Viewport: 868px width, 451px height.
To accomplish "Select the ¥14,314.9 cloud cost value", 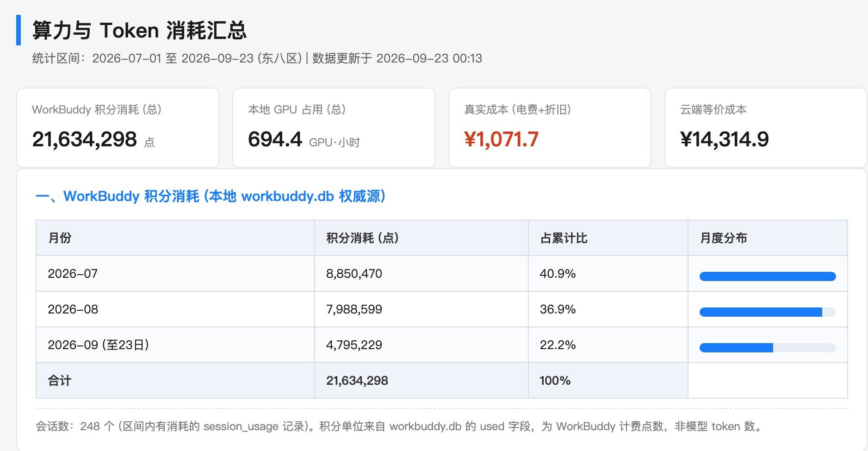I will (x=725, y=139).
